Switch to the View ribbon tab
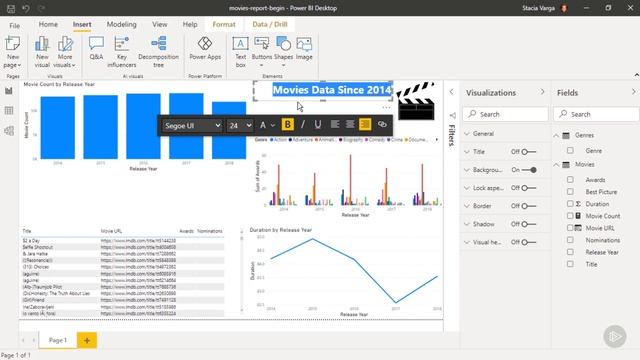The image size is (640, 360). tap(160, 24)
